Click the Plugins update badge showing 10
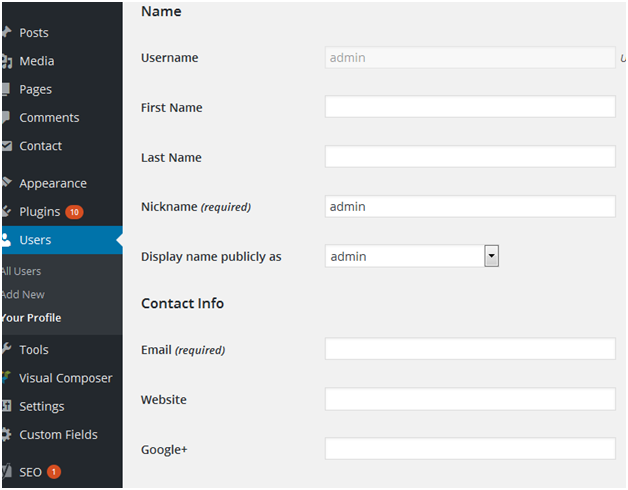This screenshot has height=490, width=628. click(74, 212)
